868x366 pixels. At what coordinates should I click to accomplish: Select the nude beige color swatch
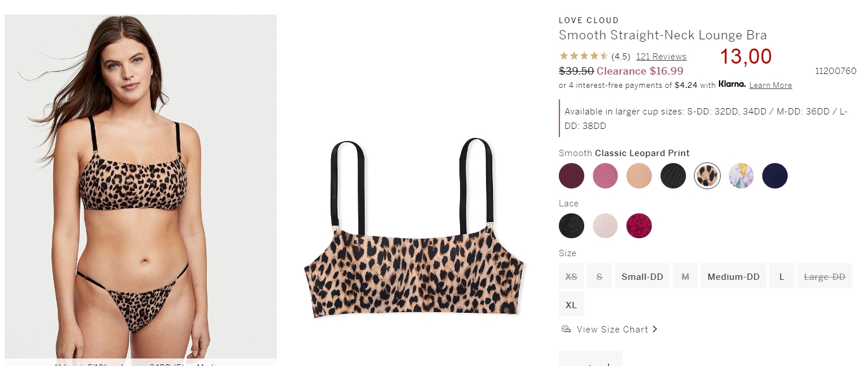(x=639, y=176)
